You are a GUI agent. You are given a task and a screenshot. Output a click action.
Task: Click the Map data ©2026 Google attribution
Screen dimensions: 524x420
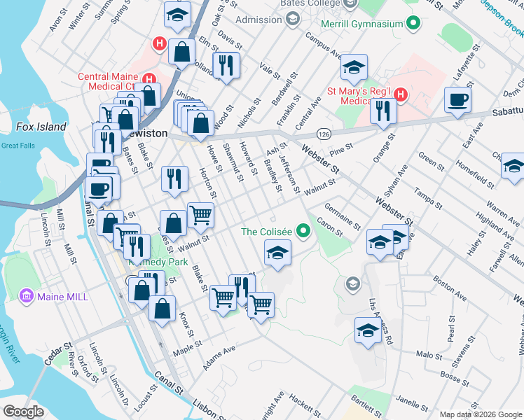pyautogui.click(x=481, y=415)
